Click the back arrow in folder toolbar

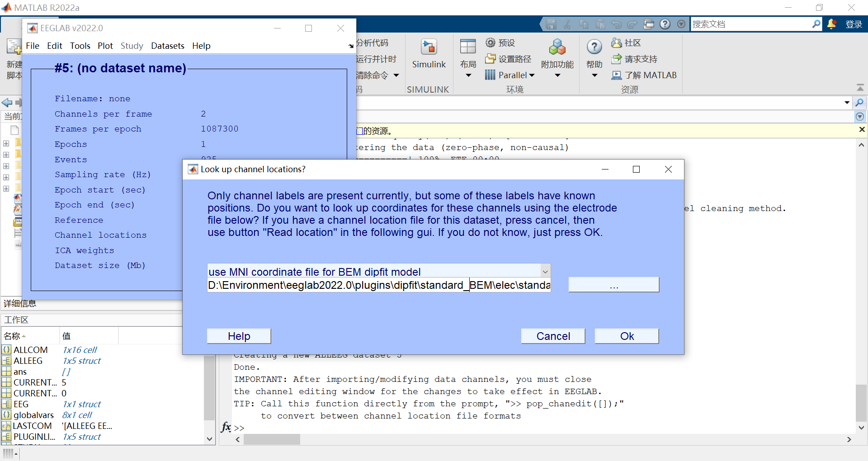click(x=7, y=103)
